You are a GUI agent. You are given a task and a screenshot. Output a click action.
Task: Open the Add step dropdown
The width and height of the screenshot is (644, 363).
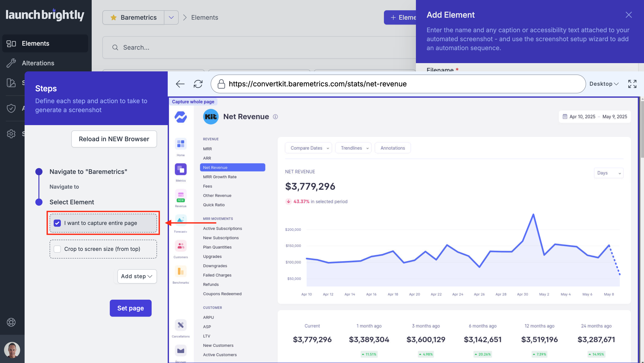[x=137, y=276]
